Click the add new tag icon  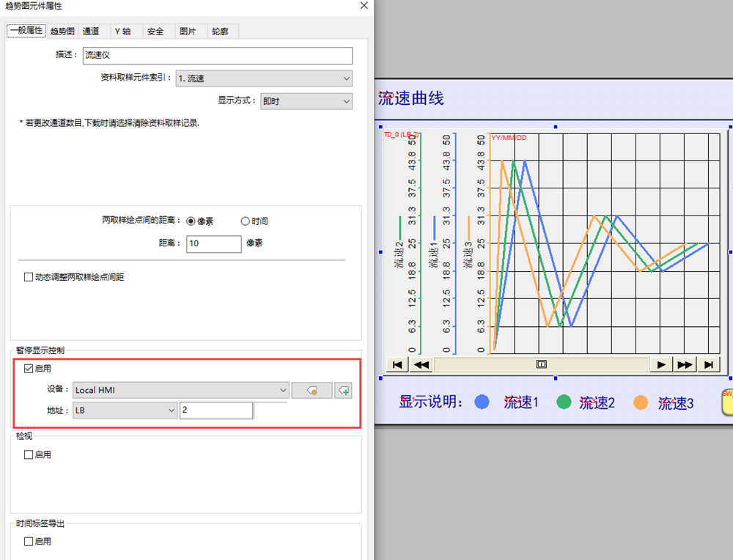[343, 391]
